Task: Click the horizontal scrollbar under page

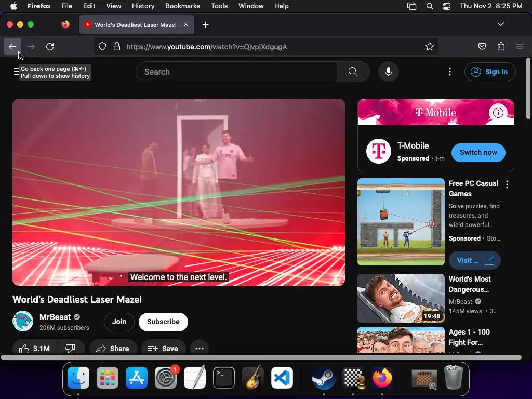Action: tap(261, 357)
